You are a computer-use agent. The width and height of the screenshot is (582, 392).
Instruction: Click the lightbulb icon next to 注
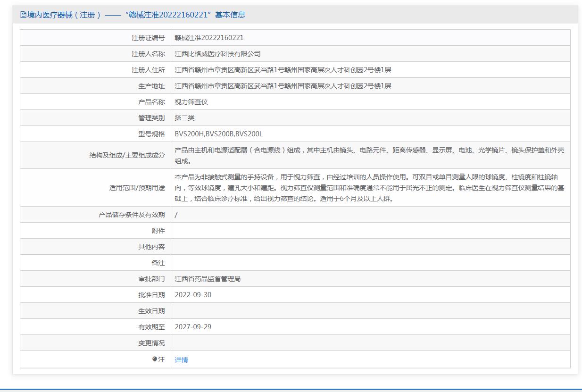point(155,359)
